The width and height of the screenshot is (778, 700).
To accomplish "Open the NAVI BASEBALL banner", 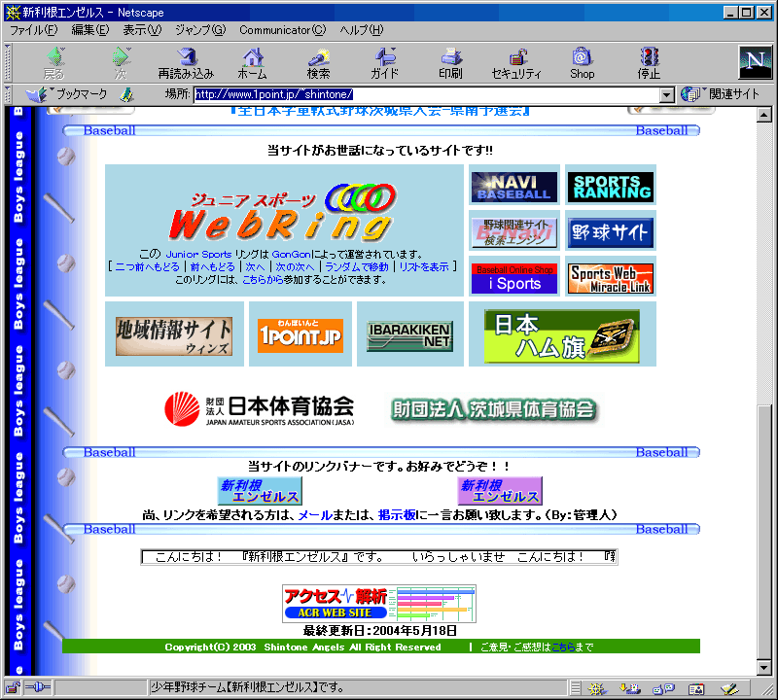I will [514, 187].
